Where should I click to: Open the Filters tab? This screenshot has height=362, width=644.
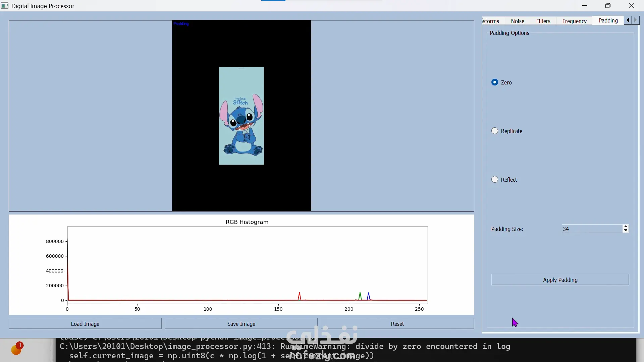[x=543, y=21]
